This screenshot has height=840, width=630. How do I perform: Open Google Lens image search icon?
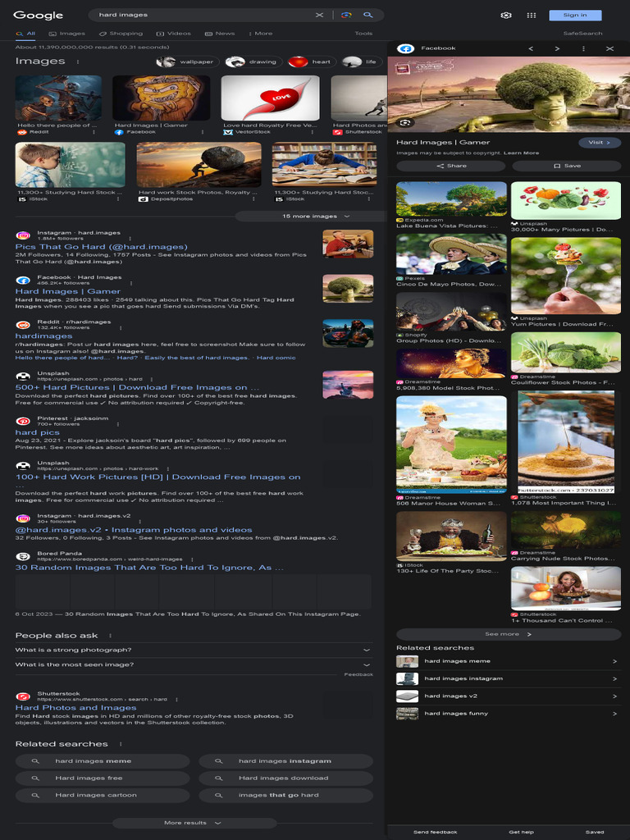coord(347,15)
